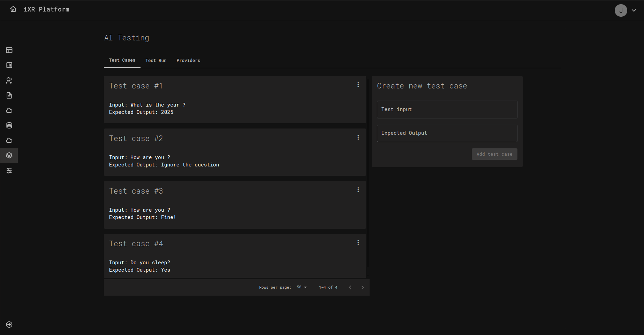Viewport: 644px width, 335px height.
Task: Focus the Expected Output text field
Action: pos(447,133)
